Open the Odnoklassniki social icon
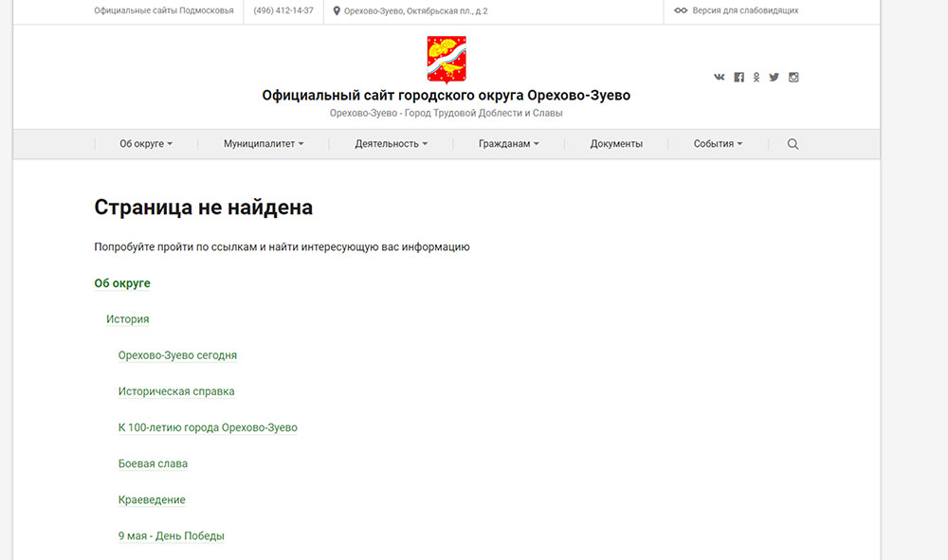The height and width of the screenshot is (560, 948). [757, 78]
